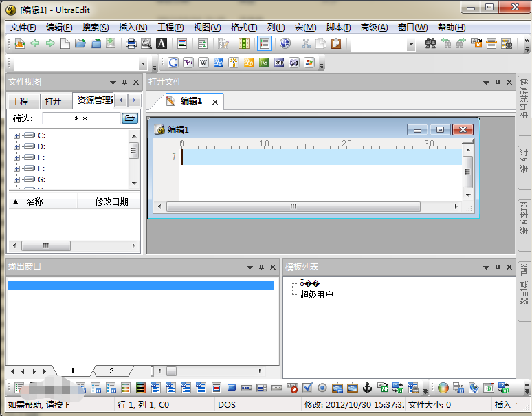
Task: Switch to the 打开 tab
Action: pos(56,101)
